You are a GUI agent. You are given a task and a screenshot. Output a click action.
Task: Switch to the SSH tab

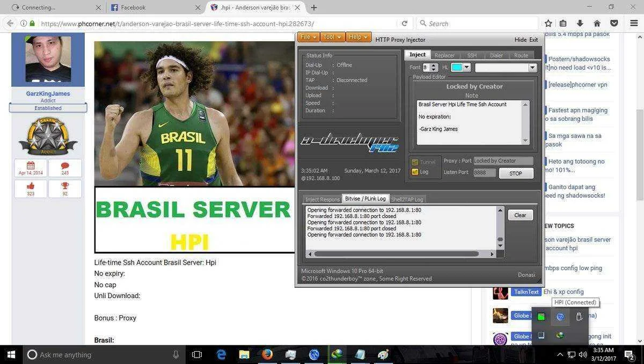tap(472, 55)
